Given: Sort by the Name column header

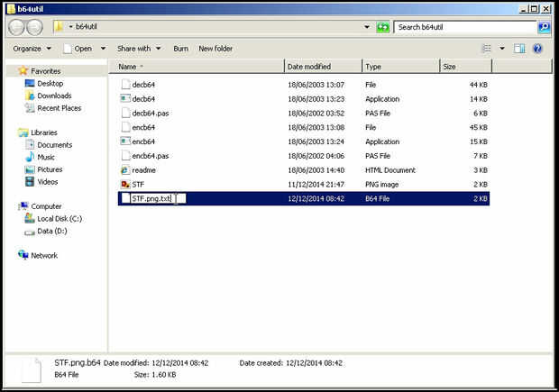Looking at the screenshot, I should (197, 67).
